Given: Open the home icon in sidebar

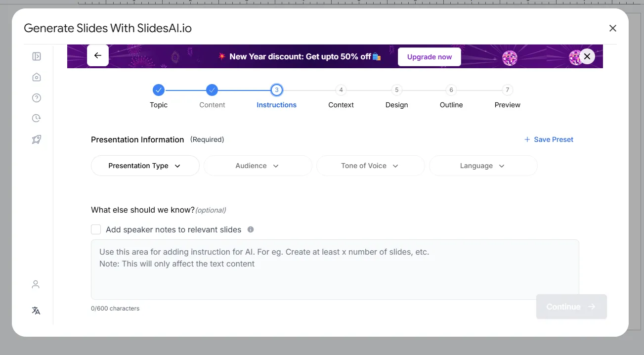Looking at the screenshot, I should tap(36, 77).
